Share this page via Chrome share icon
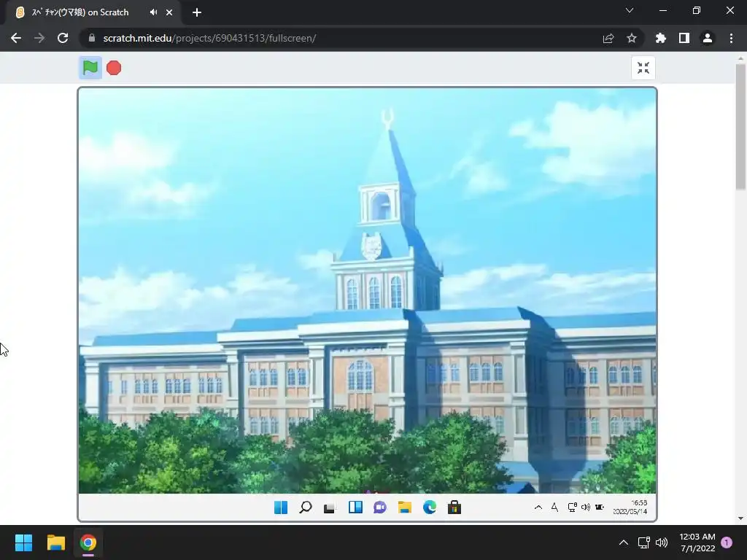Viewport: 747px width, 560px height. click(x=608, y=38)
